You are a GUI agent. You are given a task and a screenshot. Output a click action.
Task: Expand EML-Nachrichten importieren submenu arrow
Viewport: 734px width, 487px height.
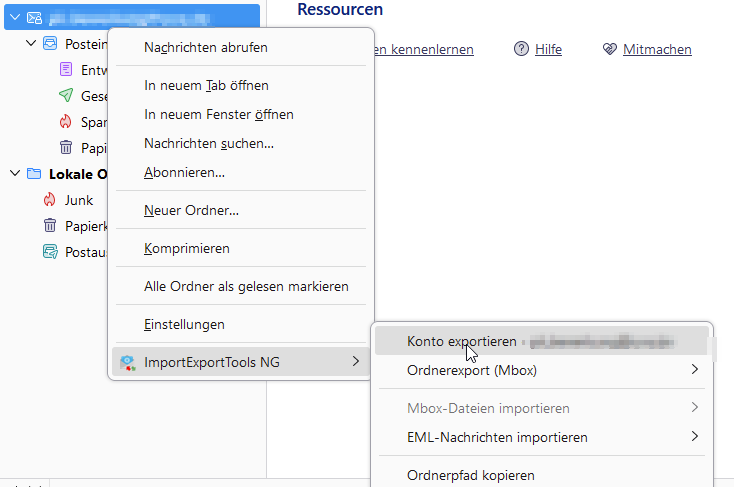point(695,437)
